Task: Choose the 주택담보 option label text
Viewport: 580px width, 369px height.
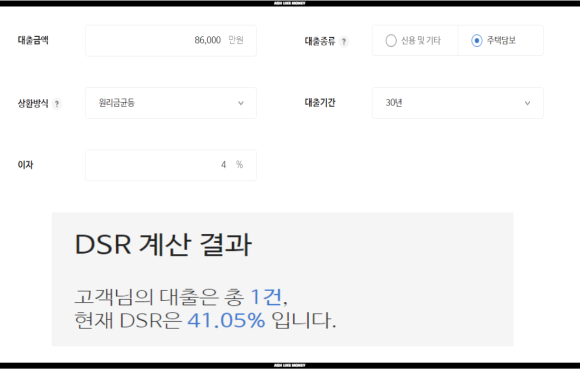Action: tap(501, 40)
